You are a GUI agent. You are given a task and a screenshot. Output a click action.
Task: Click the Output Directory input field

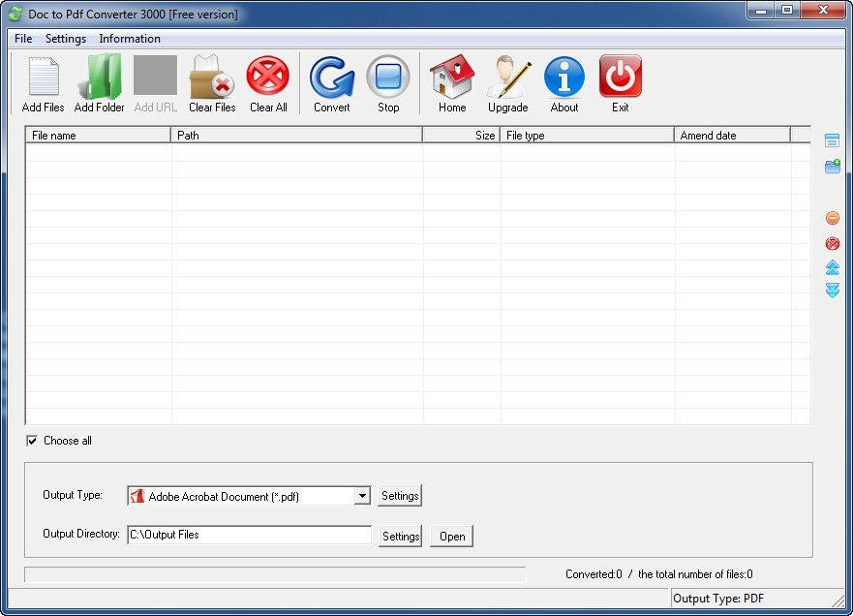pos(249,535)
